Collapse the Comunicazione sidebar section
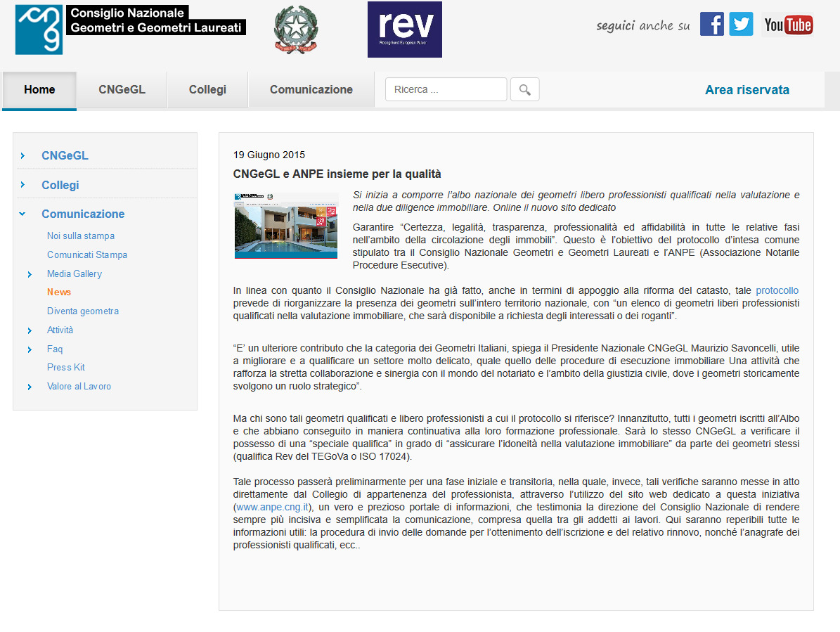The height and width of the screenshot is (632, 840). pos(22,214)
